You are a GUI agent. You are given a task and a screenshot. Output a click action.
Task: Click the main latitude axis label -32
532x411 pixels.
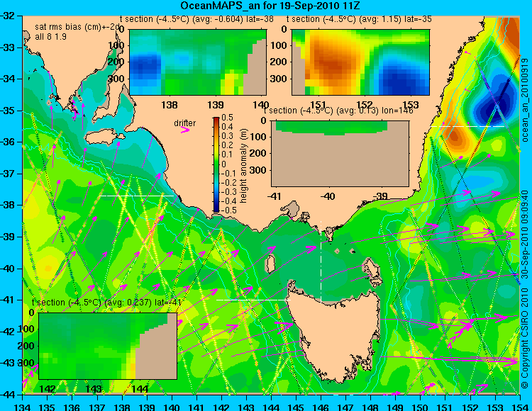tap(7, 16)
